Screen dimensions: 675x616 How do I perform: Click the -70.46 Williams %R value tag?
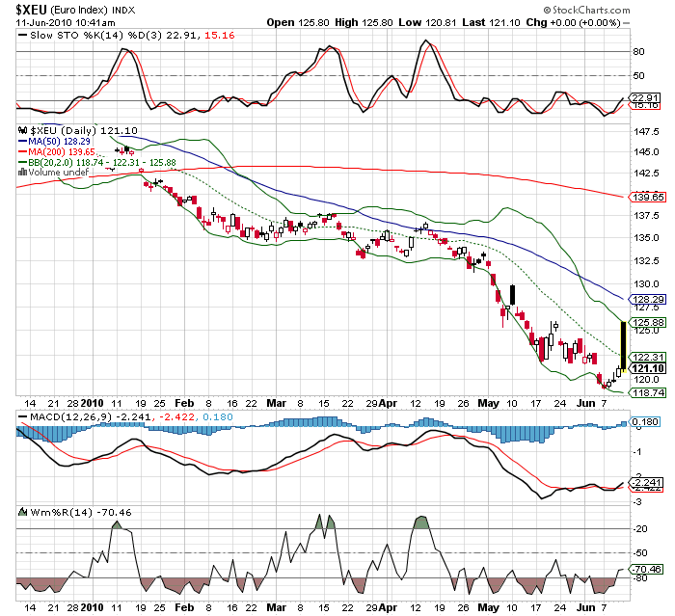(646, 569)
